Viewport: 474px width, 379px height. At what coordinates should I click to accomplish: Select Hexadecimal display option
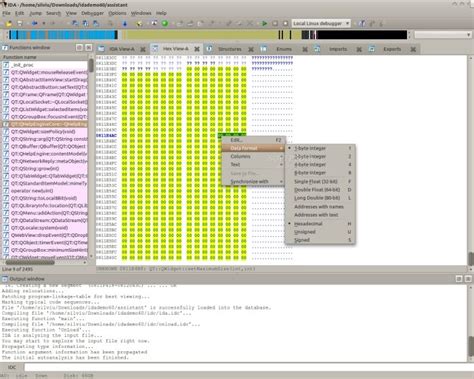320,224
